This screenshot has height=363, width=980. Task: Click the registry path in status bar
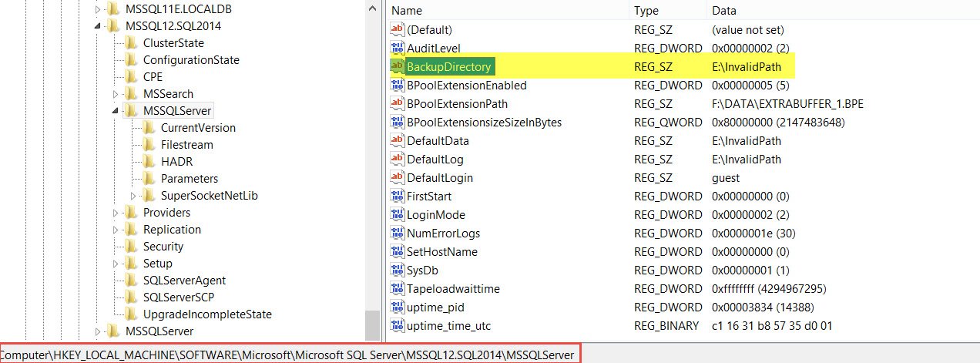click(x=288, y=355)
